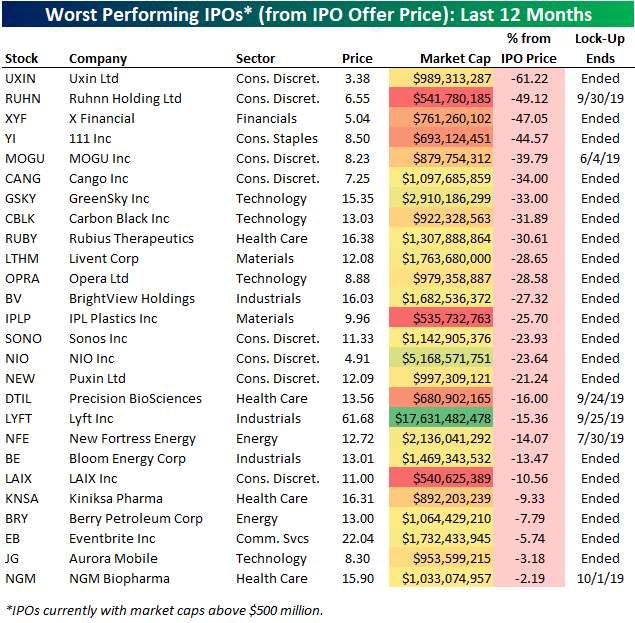Select Bloom Energy Corp company cell
The image size is (635, 623).
click(127, 459)
